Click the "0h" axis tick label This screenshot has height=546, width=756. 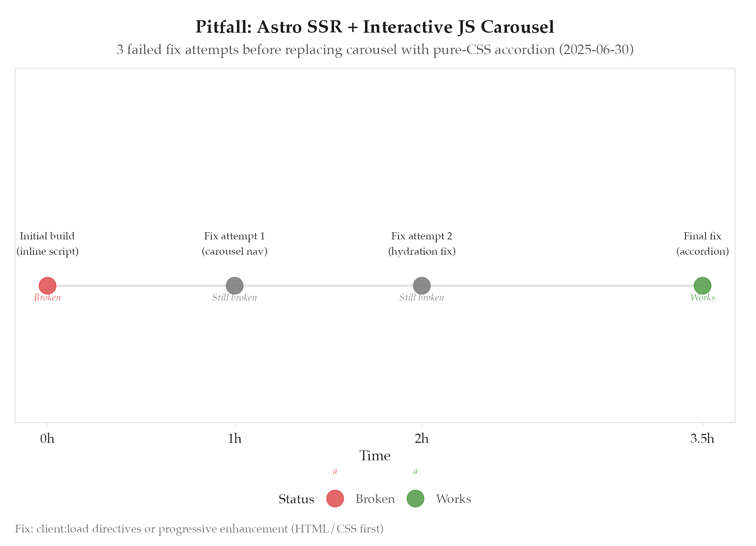tap(47, 439)
